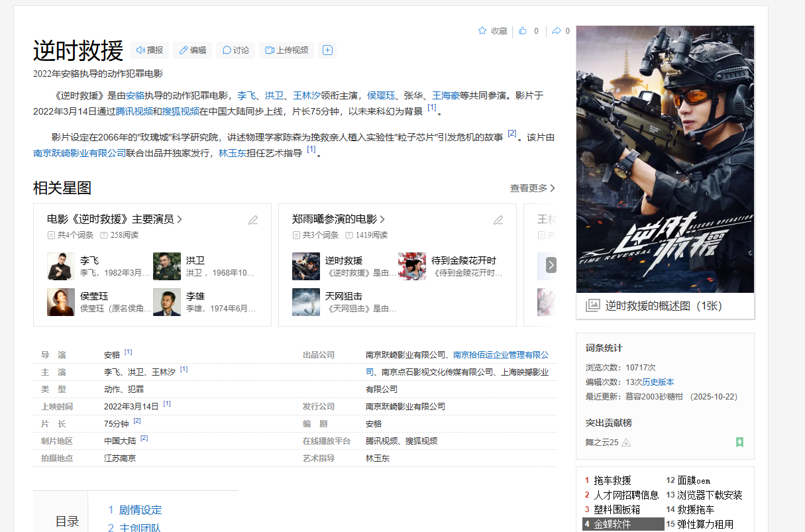Open the 腾讯视频 link in the summary
The image size is (805, 532).
[x=134, y=111]
